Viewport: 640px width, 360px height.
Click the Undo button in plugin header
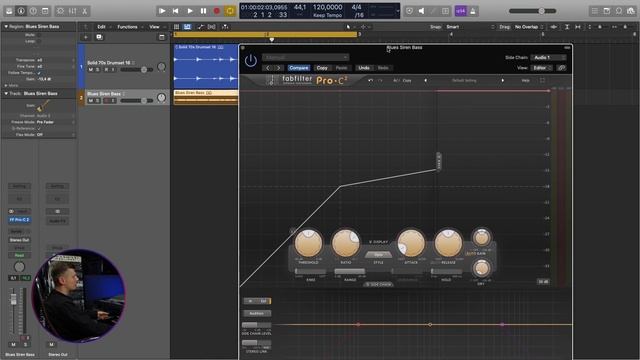click(x=364, y=68)
